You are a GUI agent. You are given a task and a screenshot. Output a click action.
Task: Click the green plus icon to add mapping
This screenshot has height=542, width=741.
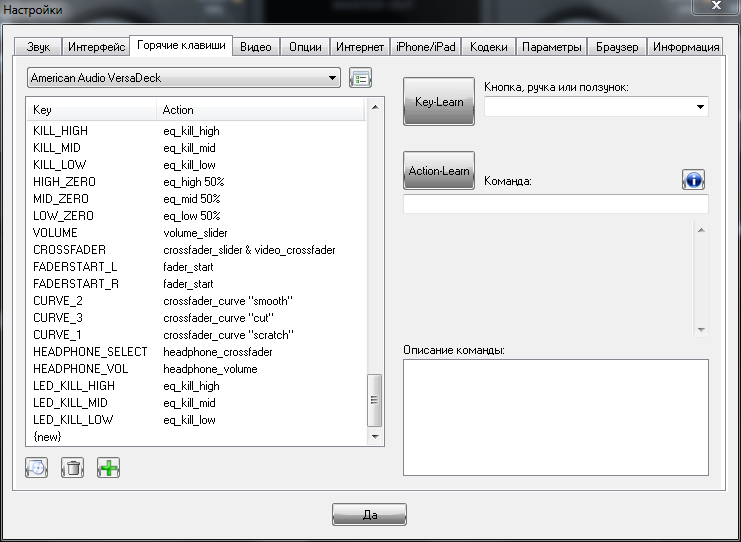[x=108, y=468]
